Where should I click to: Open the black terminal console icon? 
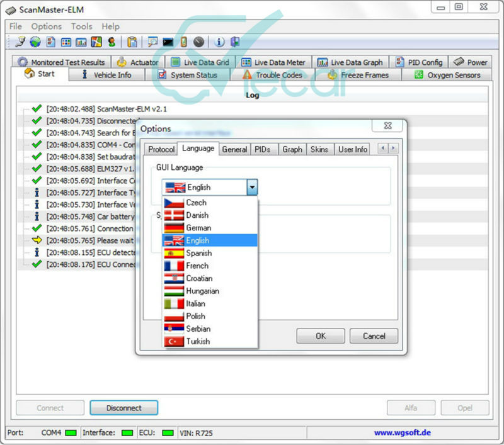(x=168, y=42)
